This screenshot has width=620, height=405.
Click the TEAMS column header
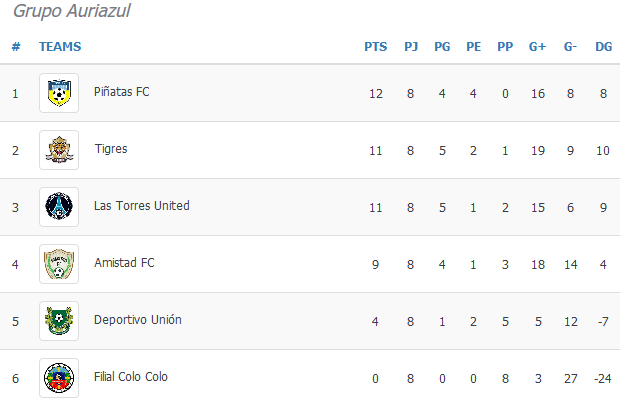tap(60, 47)
